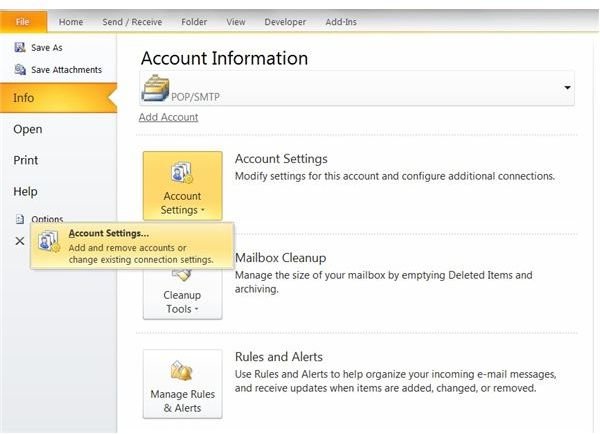
Task: Click the Account Settings popup item icon
Action: 49,241
